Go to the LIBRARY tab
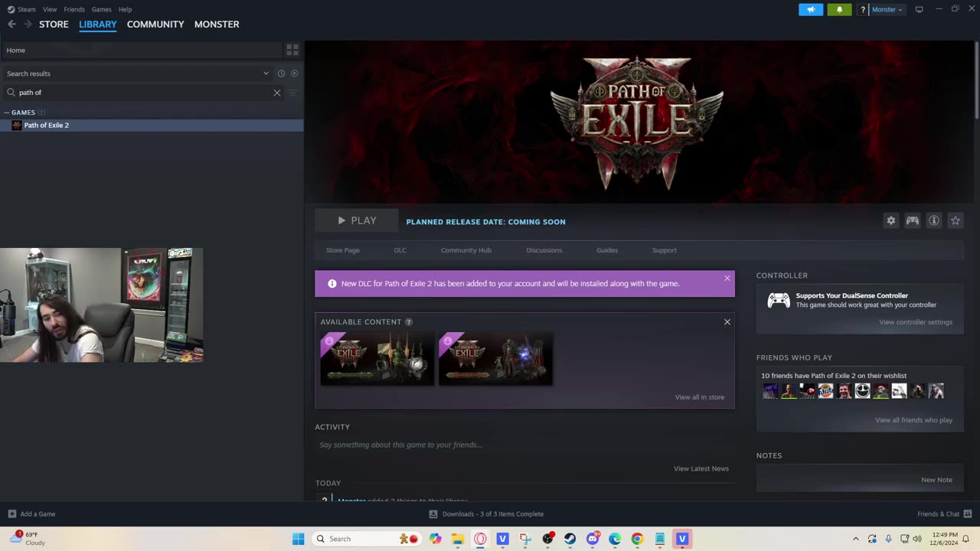 (98, 24)
